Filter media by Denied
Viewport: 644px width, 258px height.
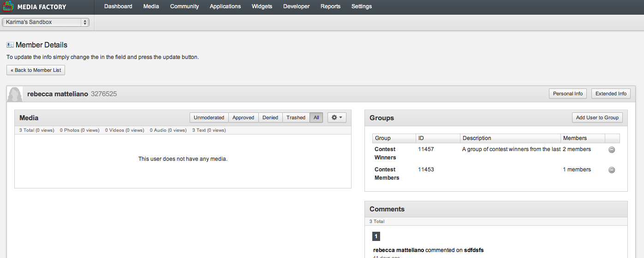click(270, 117)
